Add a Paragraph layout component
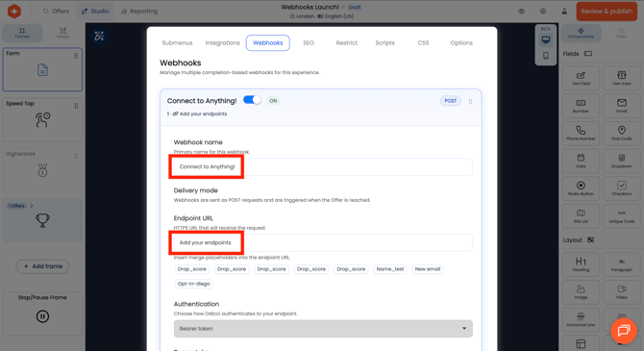This screenshot has width=644, height=351. pos(621,264)
